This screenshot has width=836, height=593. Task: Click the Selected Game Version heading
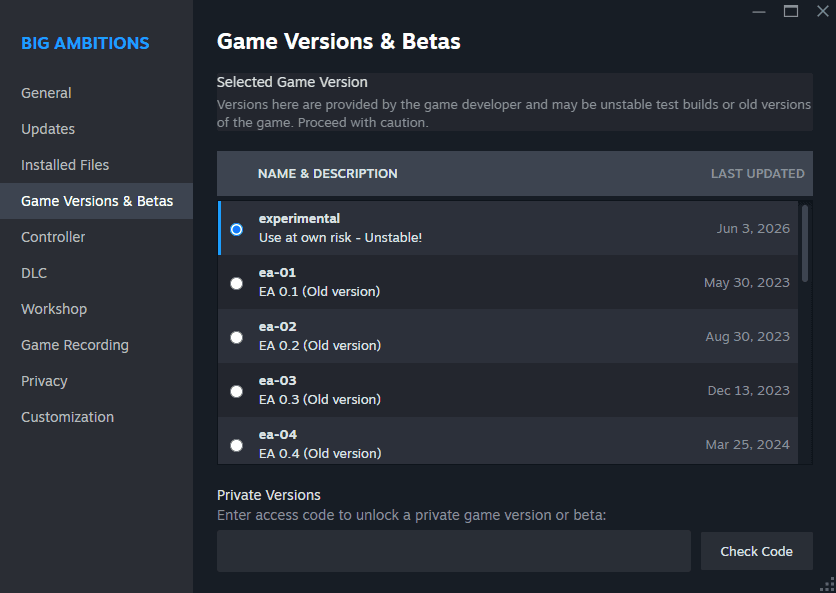(292, 82)
